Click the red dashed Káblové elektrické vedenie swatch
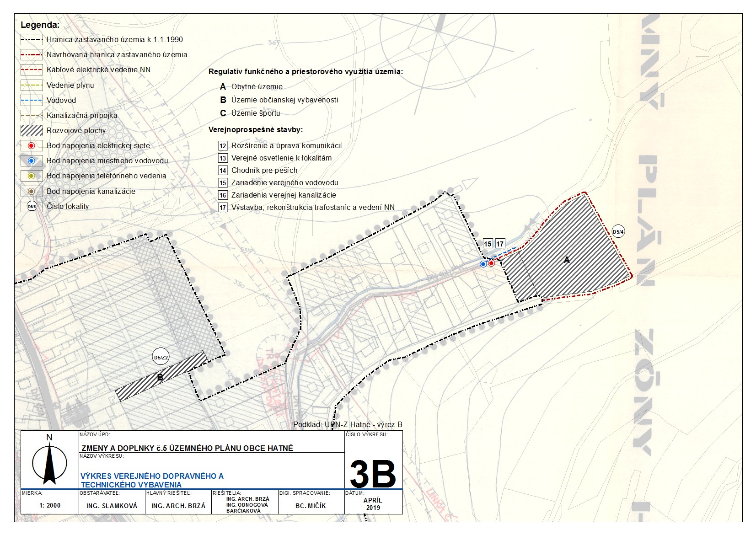Screen dimensions: 756x535 point(32,70)
